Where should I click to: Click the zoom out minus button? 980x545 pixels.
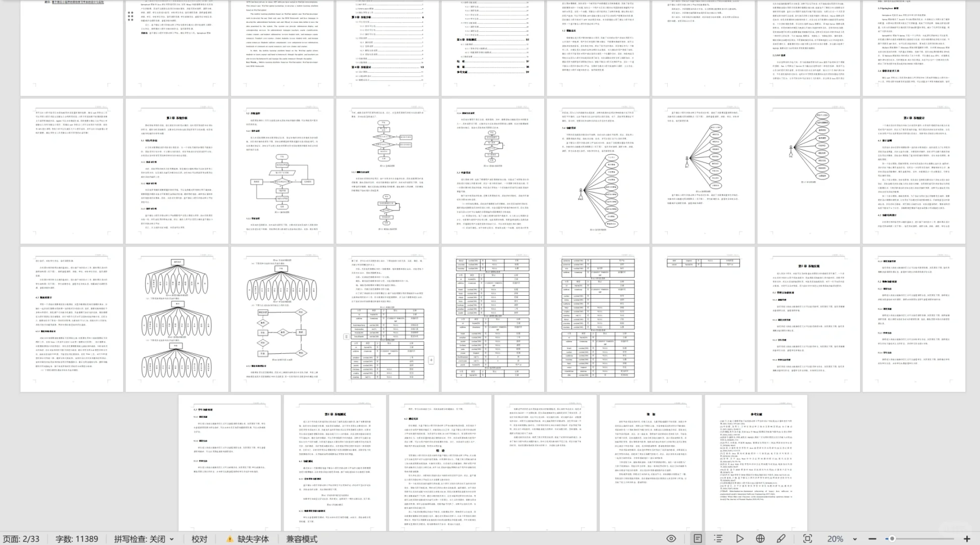tap(872, 538)
